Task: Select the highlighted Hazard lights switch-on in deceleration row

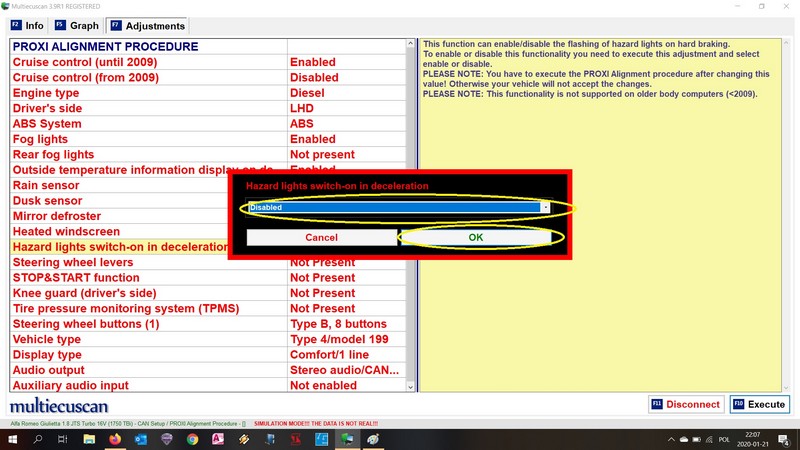Action: point(119,247)
